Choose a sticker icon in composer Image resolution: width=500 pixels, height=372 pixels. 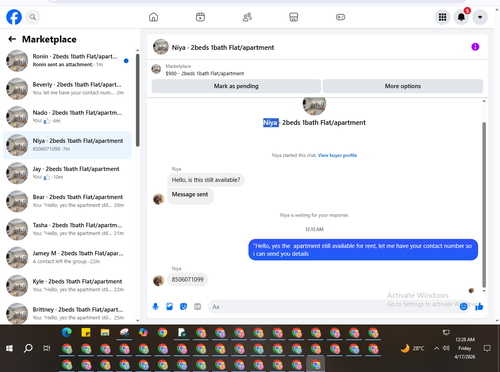click(x=183, y=306)
